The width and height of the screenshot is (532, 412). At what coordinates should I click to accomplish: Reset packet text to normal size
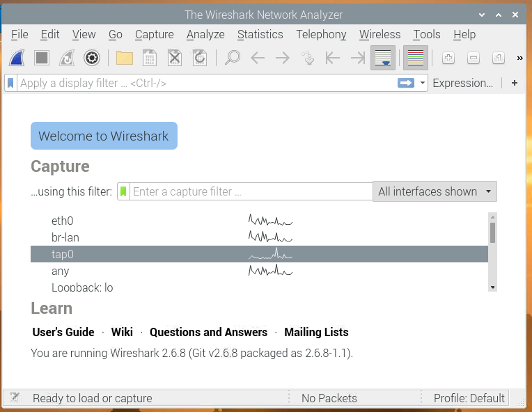click(499, 58)
